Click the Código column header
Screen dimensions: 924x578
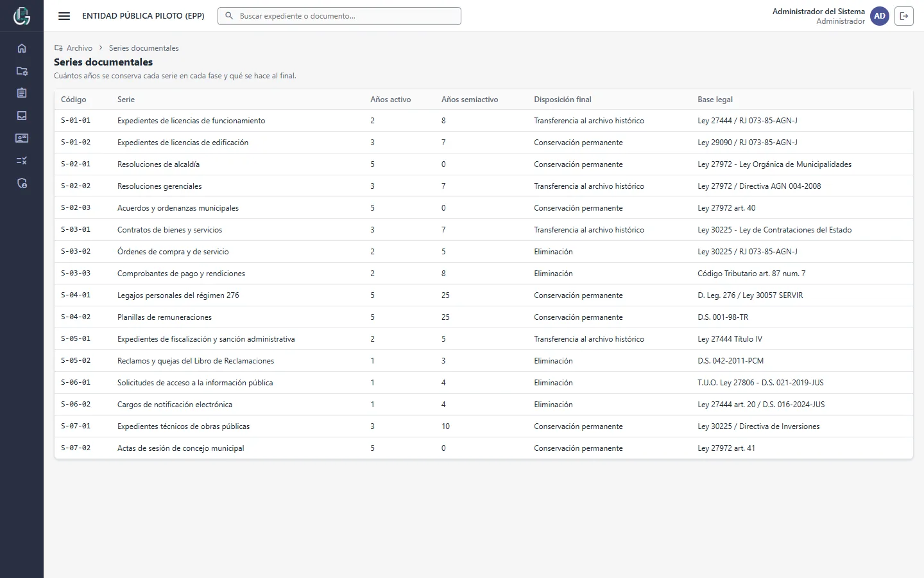[x=74, y=100]
